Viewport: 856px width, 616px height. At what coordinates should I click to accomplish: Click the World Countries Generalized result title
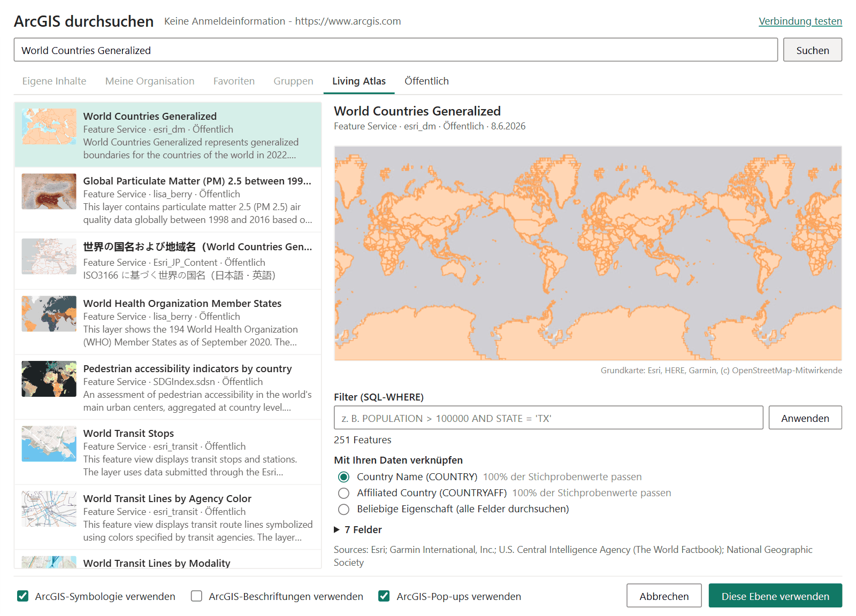click(150, 116)
